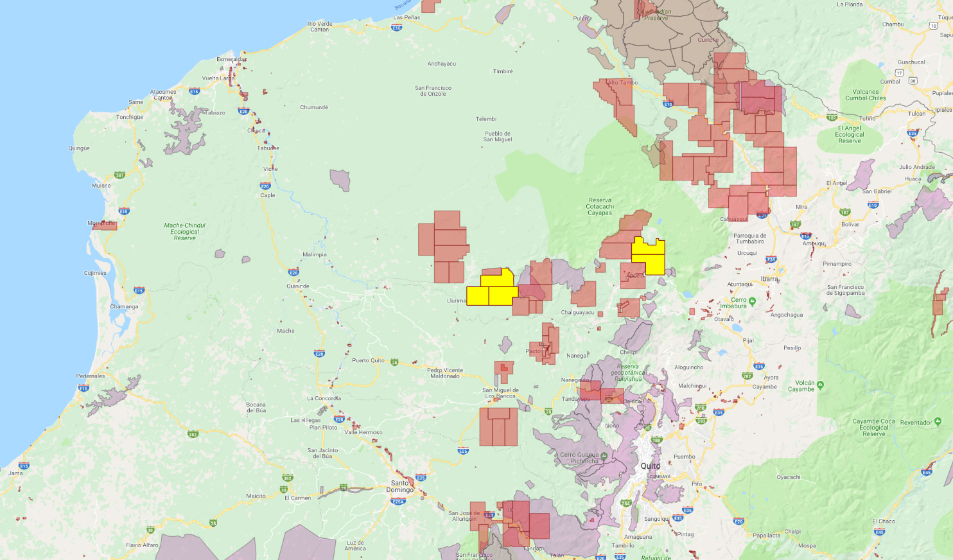The image size is (953, 560).
Task: Click the 182 route shield near Tufiño
Action: coord(832,118)
